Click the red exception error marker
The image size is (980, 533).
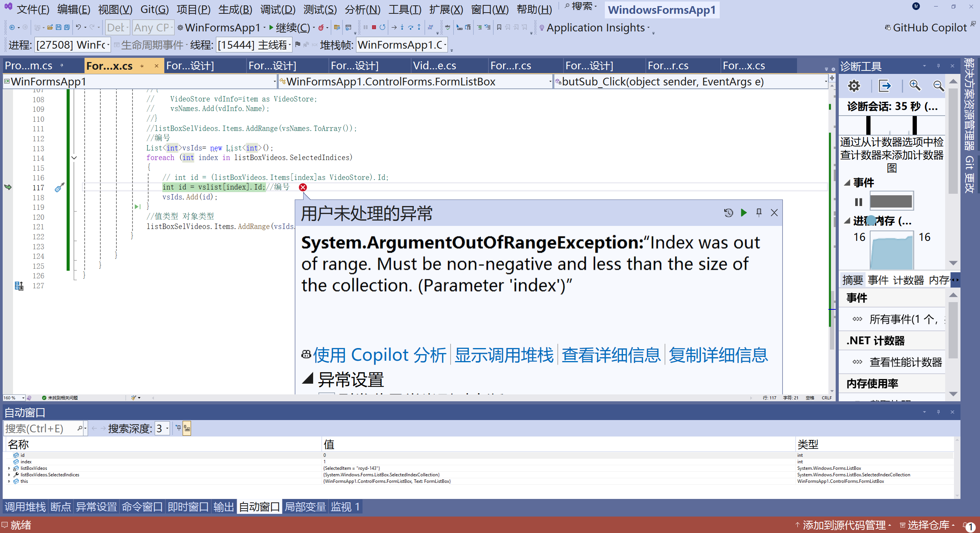(303, 187)
